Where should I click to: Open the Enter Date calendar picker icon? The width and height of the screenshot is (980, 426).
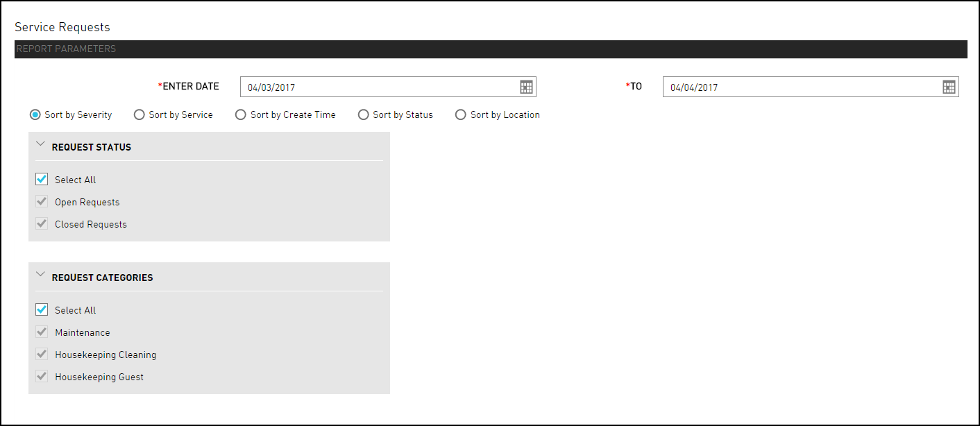tap(526, 87)
